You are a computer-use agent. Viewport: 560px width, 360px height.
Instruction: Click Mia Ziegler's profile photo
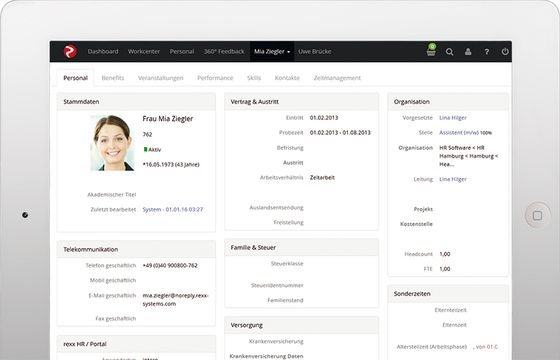click(112, 143)
